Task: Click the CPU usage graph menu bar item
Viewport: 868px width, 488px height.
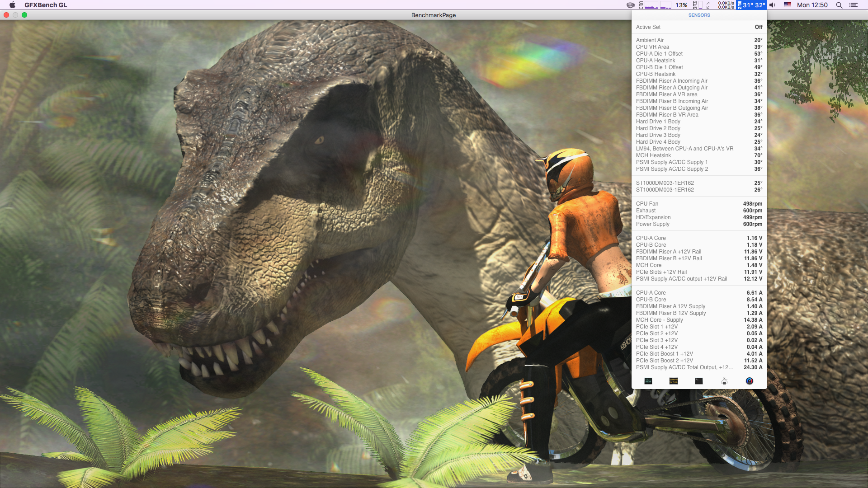Action: pos(662,5)
